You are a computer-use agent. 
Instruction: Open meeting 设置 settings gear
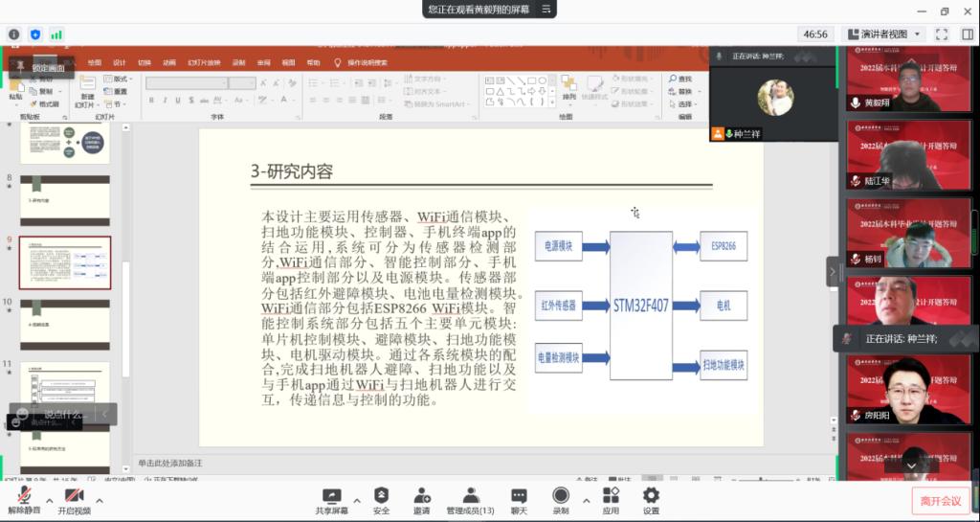pyautogui.click(x=651, y=496)
